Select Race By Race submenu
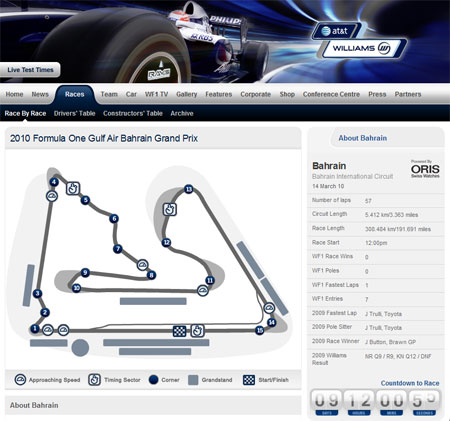 [25, 113]
